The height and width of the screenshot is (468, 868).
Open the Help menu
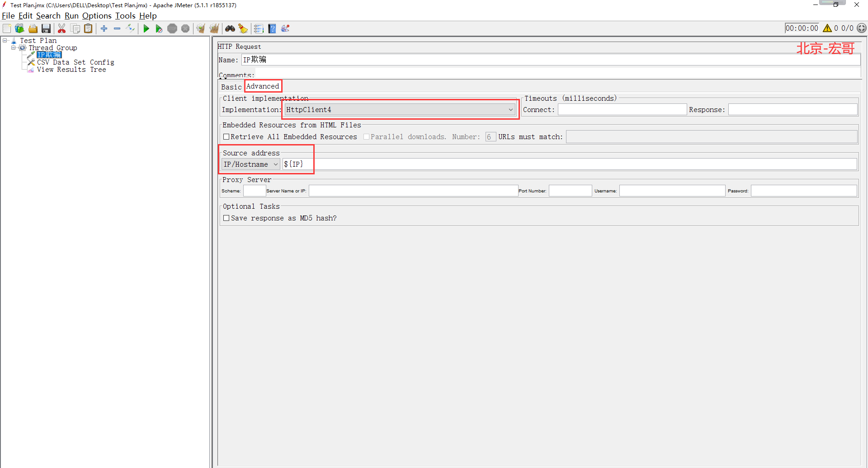[x=148, y=16]
